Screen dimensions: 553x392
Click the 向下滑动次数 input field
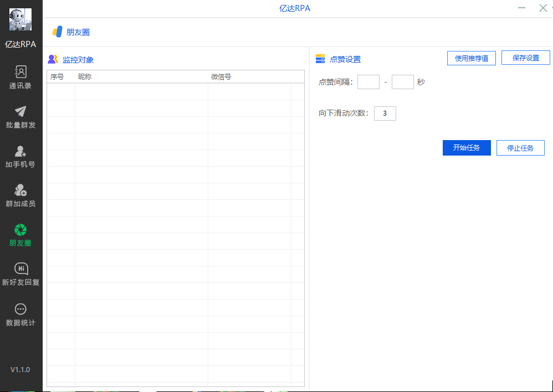tap(385, 114)
